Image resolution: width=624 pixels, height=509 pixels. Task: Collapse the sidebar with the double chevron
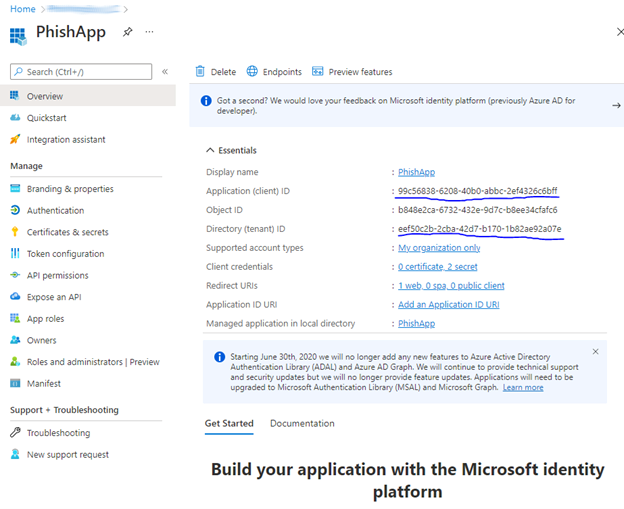click(x=165, y=72)
